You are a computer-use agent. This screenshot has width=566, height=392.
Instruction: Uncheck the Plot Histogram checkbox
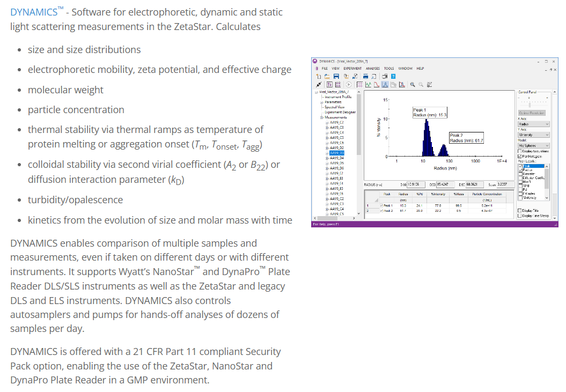point(520,156)
